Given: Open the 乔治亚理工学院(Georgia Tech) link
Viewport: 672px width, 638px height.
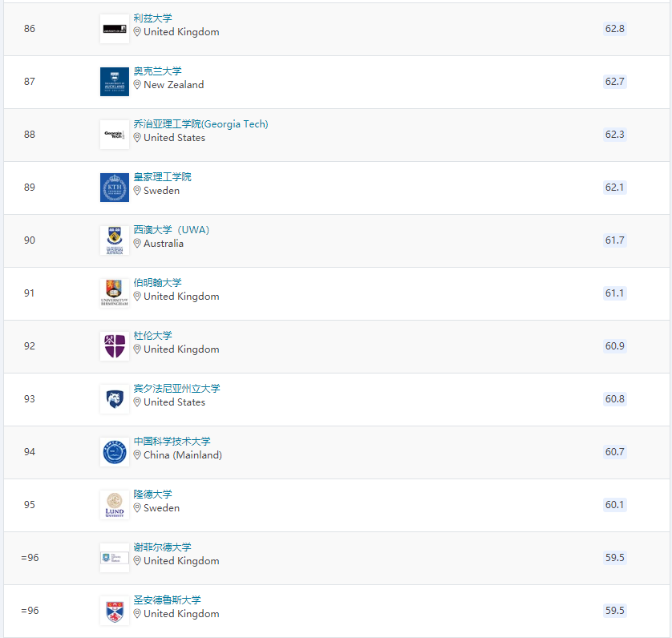Looking at the screenshot, I should coord(200,124).
